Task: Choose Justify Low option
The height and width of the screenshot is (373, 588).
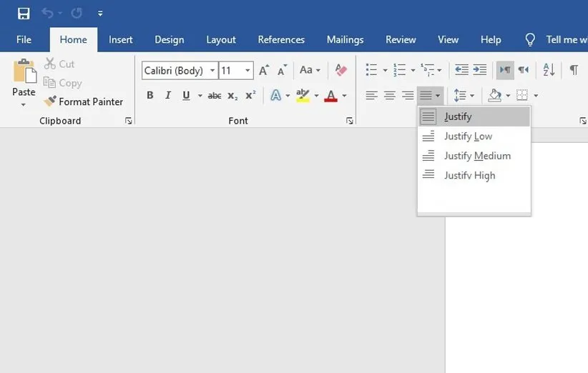Action: (x=468, y=136)
